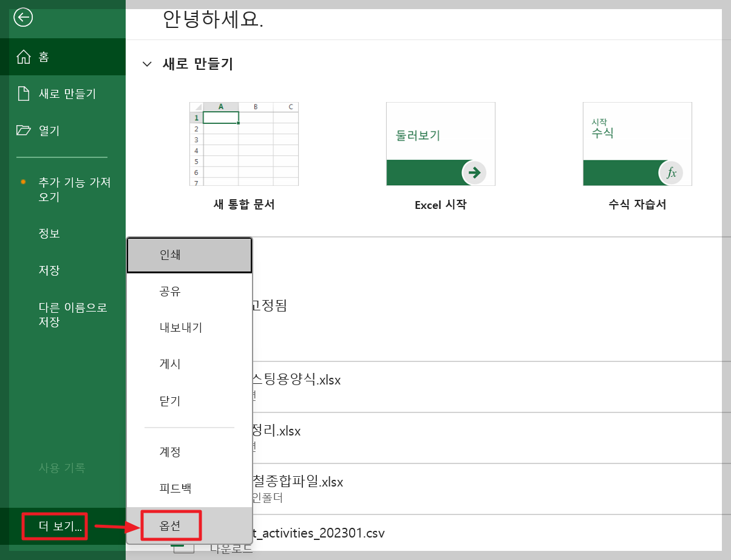
Task: Open the 열기 folder icon in sidebar
Action: (x=24, y=131)
